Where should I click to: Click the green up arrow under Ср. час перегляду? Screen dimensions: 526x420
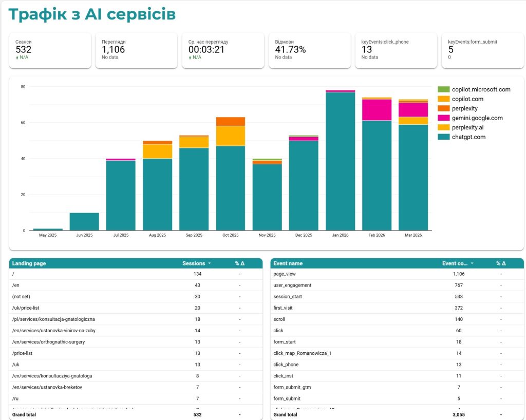click(x=191, y=58)
